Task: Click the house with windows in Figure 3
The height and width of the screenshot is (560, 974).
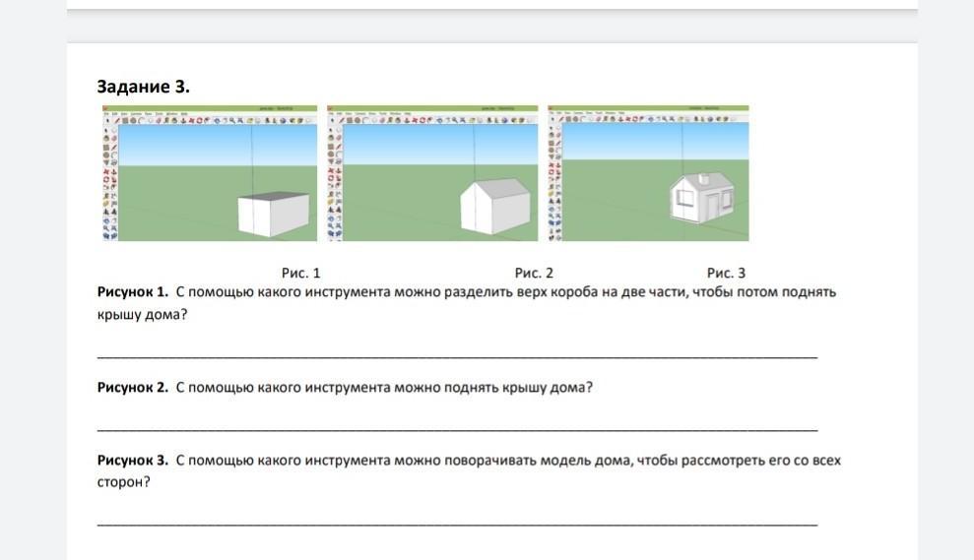Action: point(702,198)
